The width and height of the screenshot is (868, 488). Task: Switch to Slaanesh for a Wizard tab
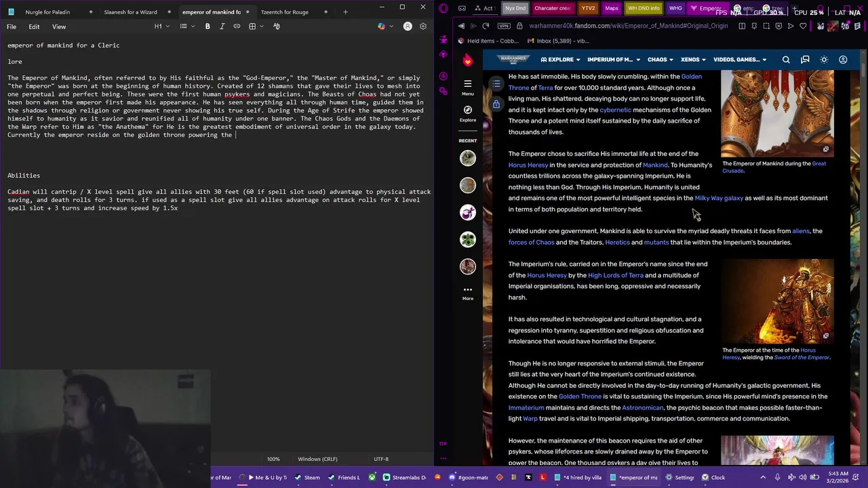pyautogui.click(x=130, y=12)
